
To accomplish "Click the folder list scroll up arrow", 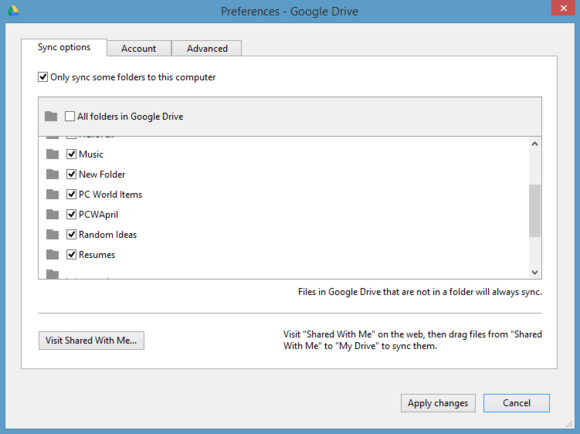I will tap(535, 144).
